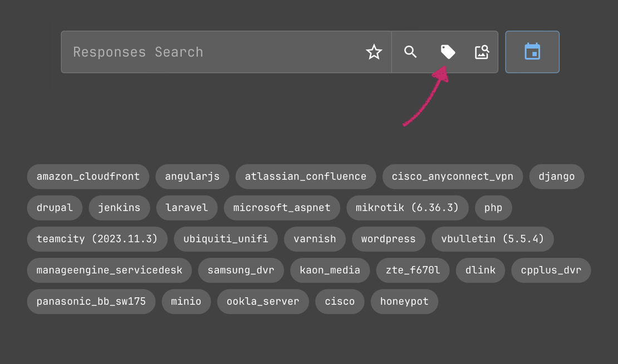This screenshot has height=364, width=618.
Task: Open the tag search icon
Action: [x=448, y=52]
